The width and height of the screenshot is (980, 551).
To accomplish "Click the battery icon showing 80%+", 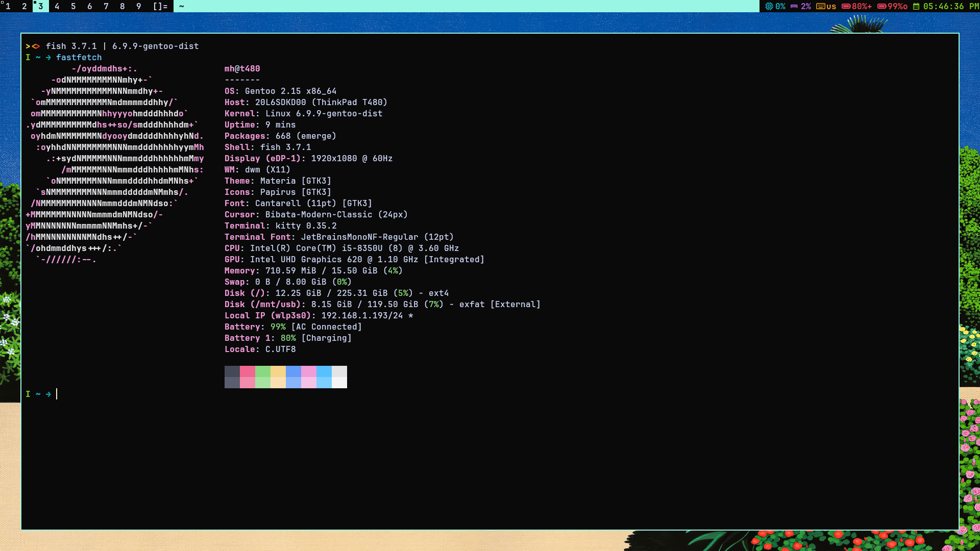I will point(846,6).
